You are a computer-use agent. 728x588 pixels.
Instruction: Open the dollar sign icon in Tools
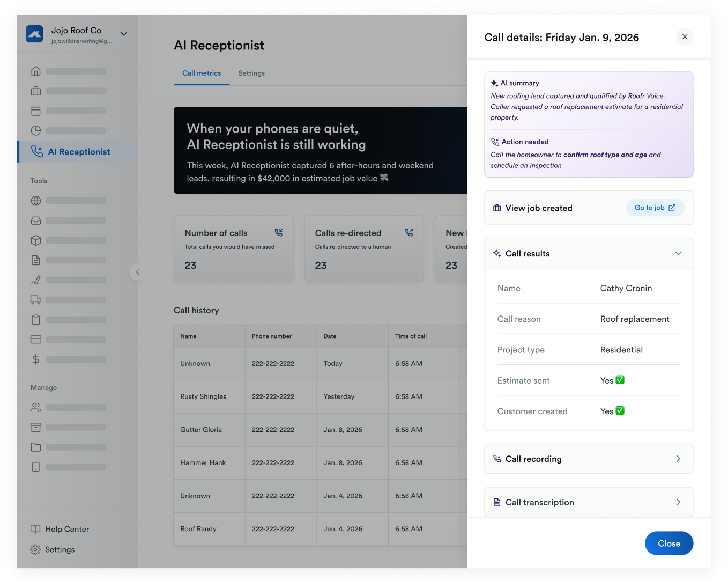coord(36,359)
